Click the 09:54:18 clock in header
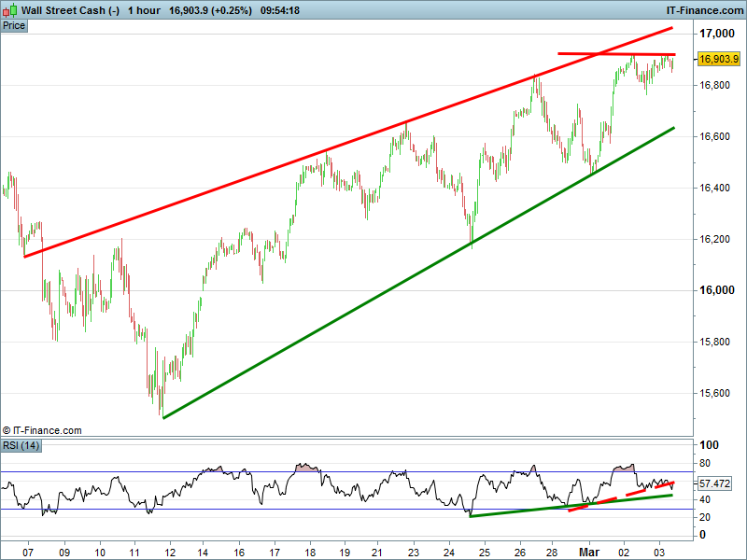This screenshot has width=747, height=560. click(280, 10)
